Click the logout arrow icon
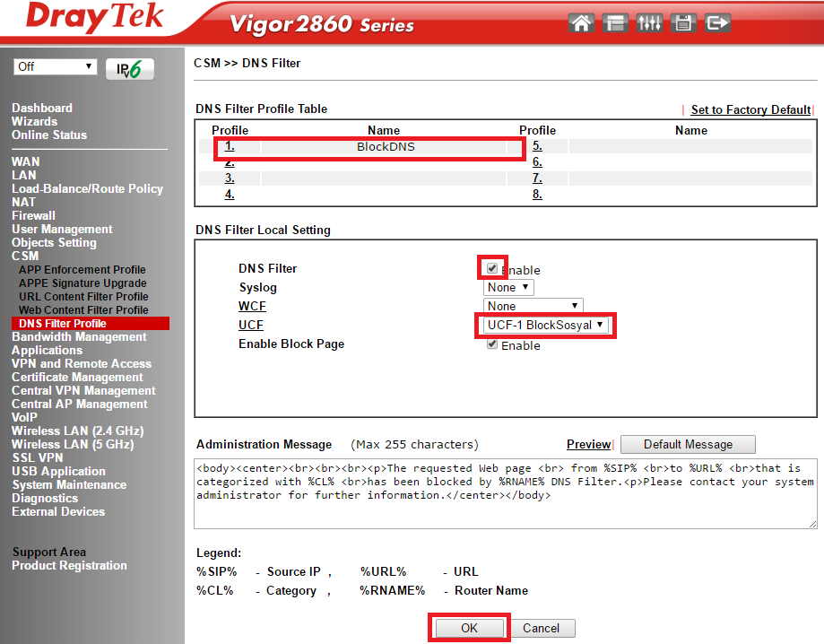This screenshot has width=824, height=644. tap(717, 23)
